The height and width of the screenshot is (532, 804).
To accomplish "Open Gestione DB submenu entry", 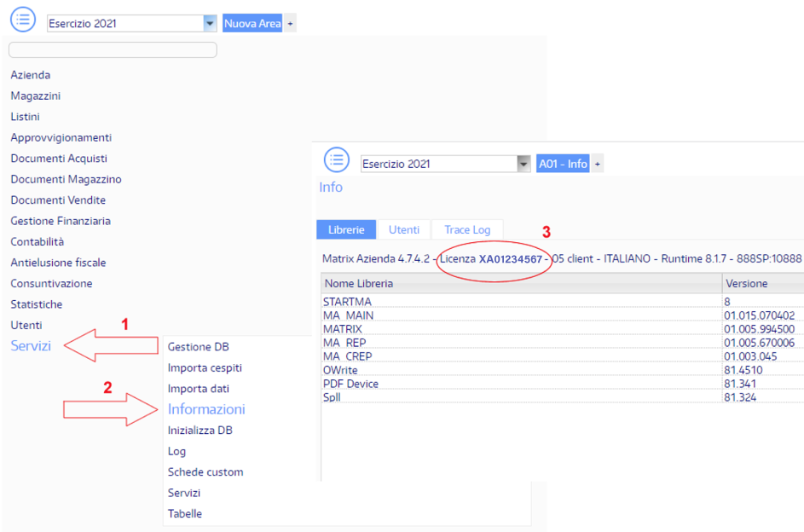I will (x=198, y=347).
